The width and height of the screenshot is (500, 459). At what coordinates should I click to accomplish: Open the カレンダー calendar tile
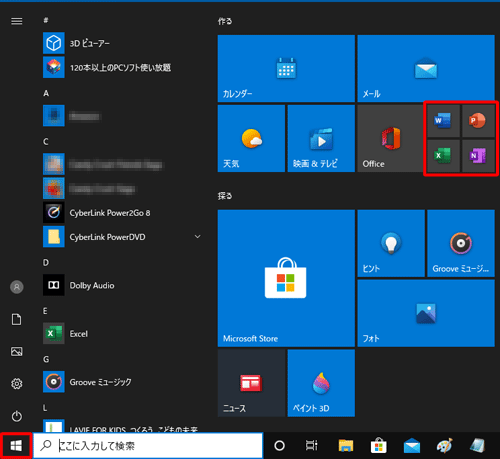(x=286, y=68)
